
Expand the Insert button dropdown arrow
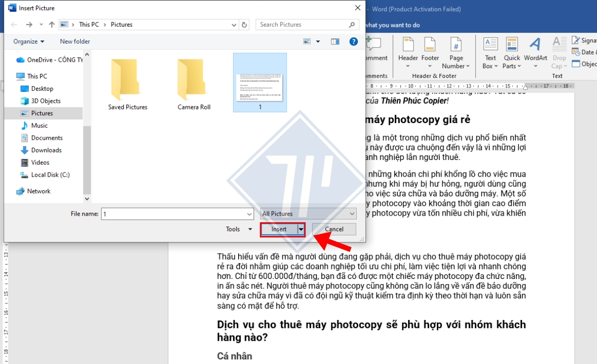pyautogui.click(x=301, y=229)
